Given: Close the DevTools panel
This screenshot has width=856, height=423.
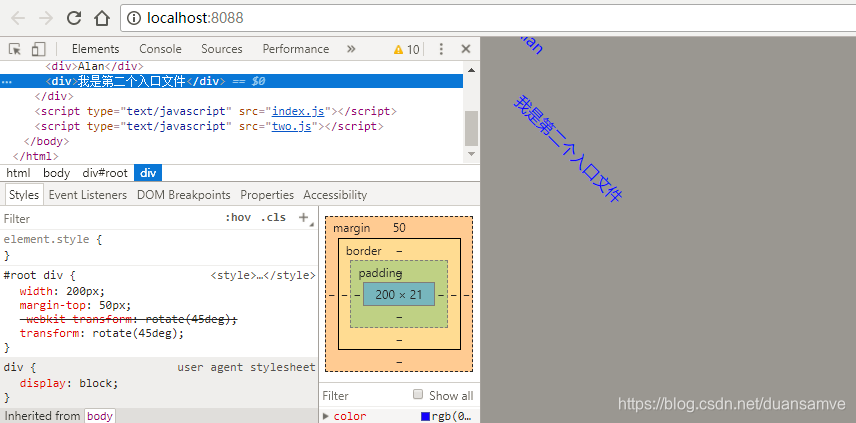Looking at the screenshot, I should click(x=466, y=49).
